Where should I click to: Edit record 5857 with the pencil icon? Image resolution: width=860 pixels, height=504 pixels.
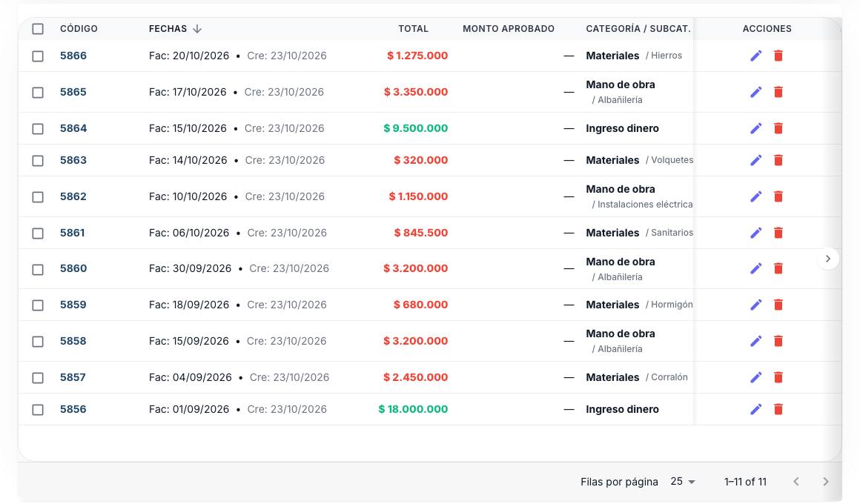(x=755, y=377)
